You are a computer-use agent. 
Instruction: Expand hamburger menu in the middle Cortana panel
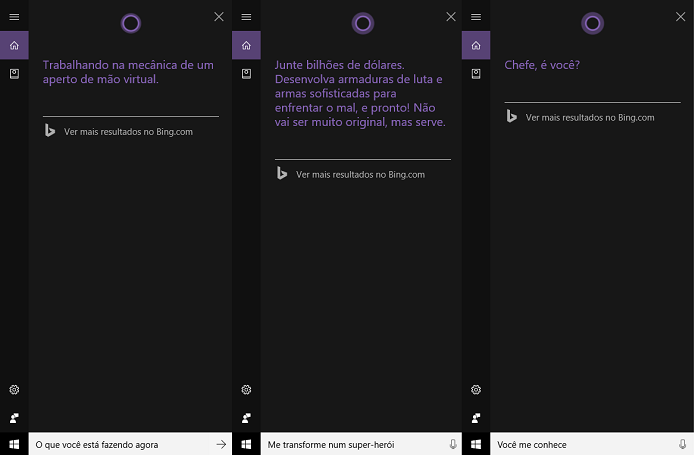point(246,17)
